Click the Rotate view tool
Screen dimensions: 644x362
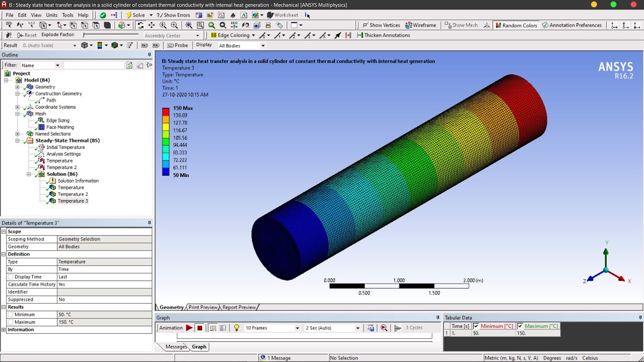pyautogui.click(x=140, y=25)
